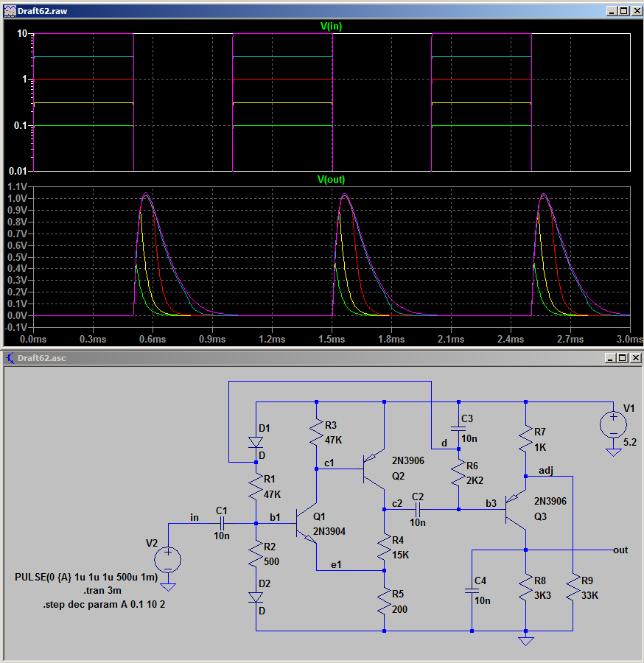Select the V2 pulse voltage source symbol
Screen dimensions: 644x663
click(x=168, y=560)
